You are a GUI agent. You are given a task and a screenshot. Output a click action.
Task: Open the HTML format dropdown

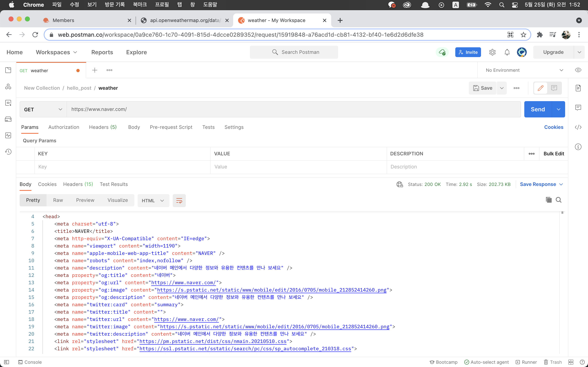[153, 200]
